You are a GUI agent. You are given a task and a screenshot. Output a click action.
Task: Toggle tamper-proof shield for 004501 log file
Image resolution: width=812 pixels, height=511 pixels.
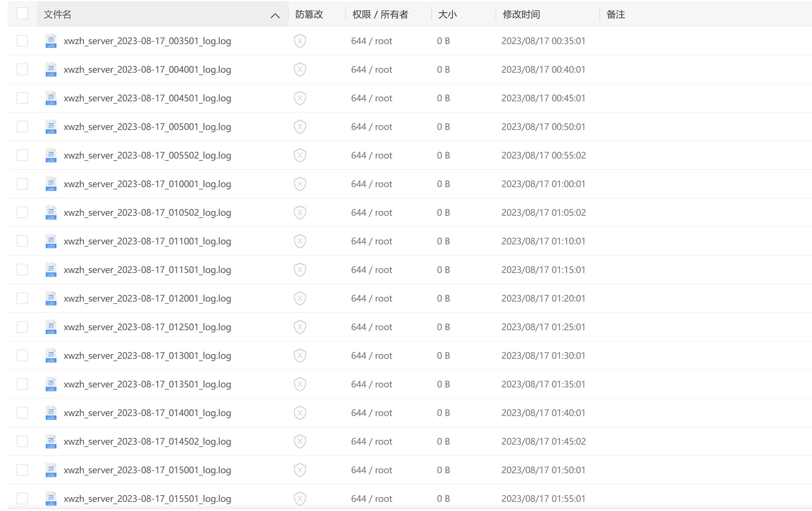pos(300,98)
